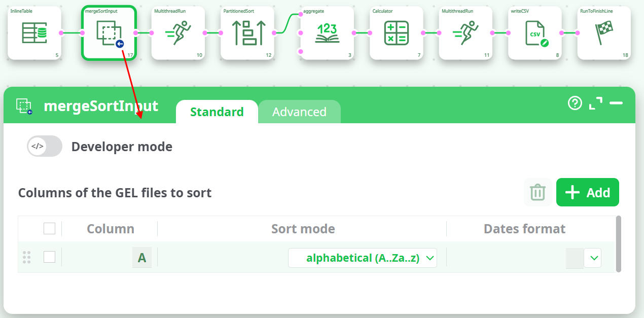Select the Calculator node
This screenshot has height=318, width=644.
tap(396, 32)
